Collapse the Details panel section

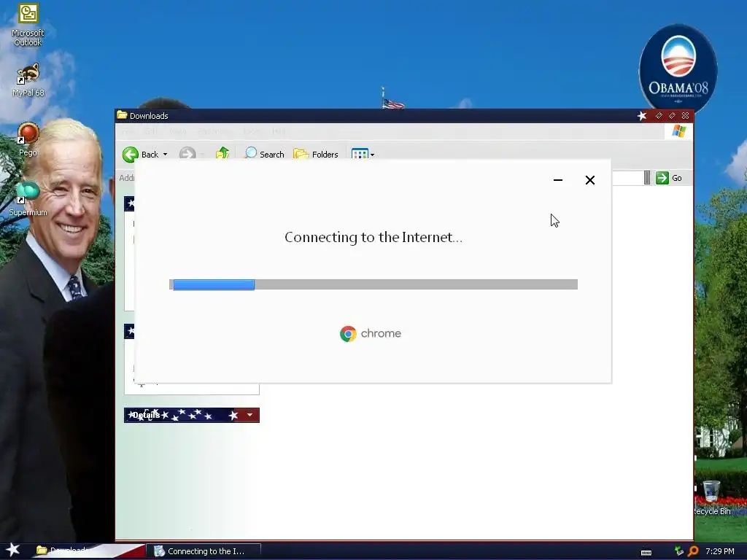click(x=249, y=415)
